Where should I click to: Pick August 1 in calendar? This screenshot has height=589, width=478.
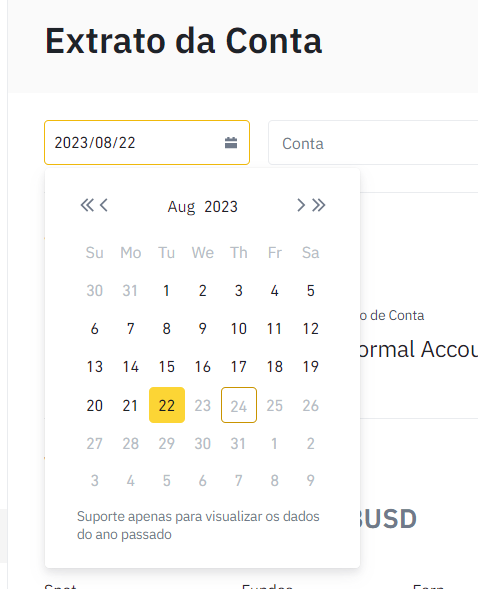(167, 291)
